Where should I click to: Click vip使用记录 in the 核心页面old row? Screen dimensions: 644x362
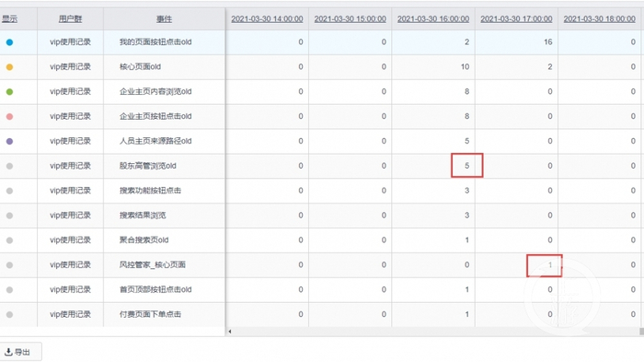[x=70, y=66]
